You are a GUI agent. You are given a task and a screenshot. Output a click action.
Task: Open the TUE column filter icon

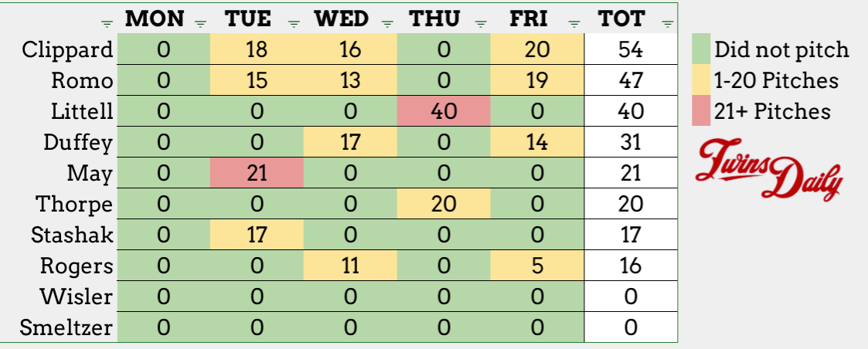[293, 24]
